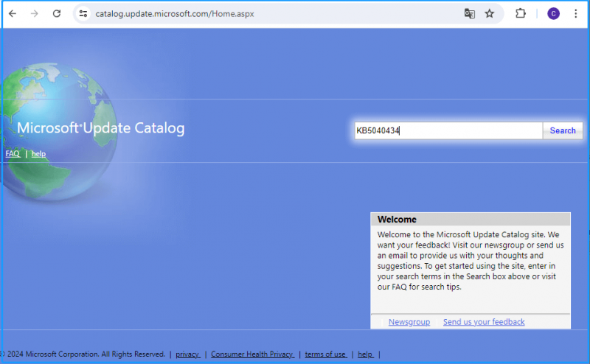Image resolution: width=590 pixels, height=364 pixels.
Task: Open Chrome three-dot menu
Action: pos(576,14)
